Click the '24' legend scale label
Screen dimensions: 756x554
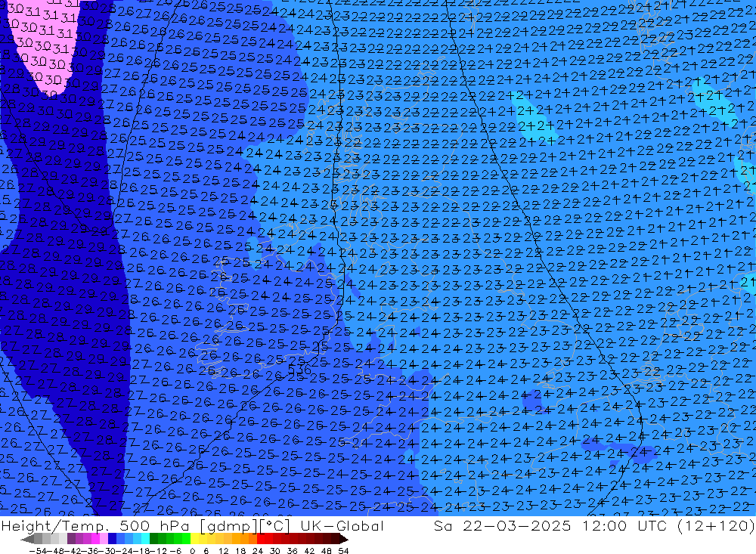coord(258,551)
